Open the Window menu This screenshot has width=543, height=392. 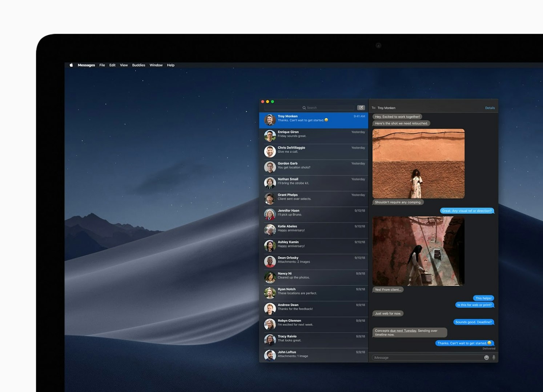(156, 65)
